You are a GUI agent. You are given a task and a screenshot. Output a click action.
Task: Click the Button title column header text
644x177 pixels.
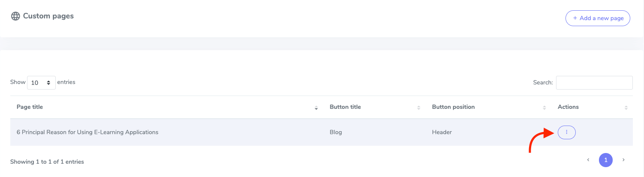345,107
